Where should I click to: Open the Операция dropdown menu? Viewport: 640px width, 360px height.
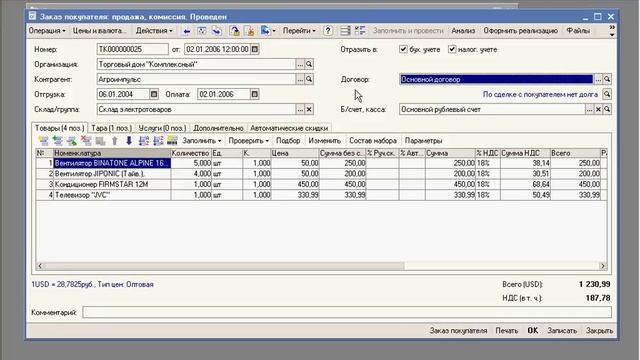(x=47, y=31)
